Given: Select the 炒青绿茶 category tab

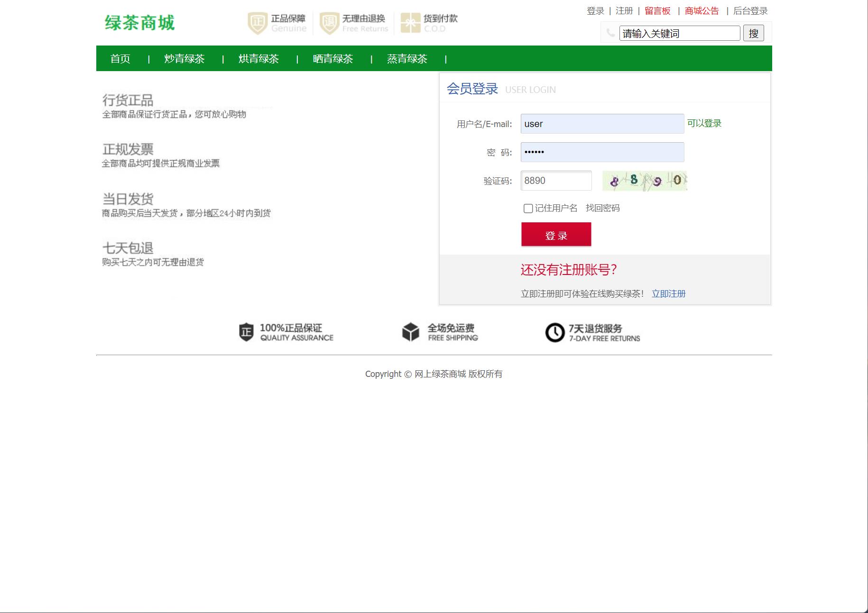Looking at the screenshot, I should pyautogui.click(x=184, y=58).
